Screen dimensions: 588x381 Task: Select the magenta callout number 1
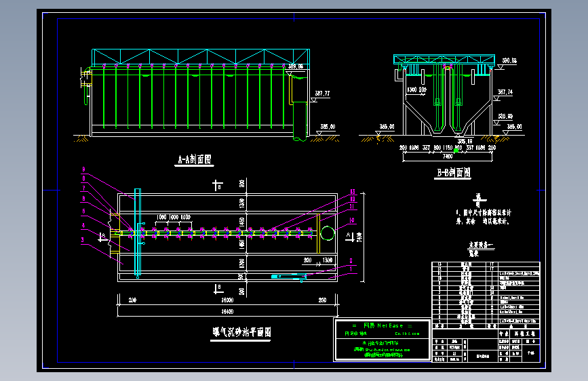pos(351,269)
